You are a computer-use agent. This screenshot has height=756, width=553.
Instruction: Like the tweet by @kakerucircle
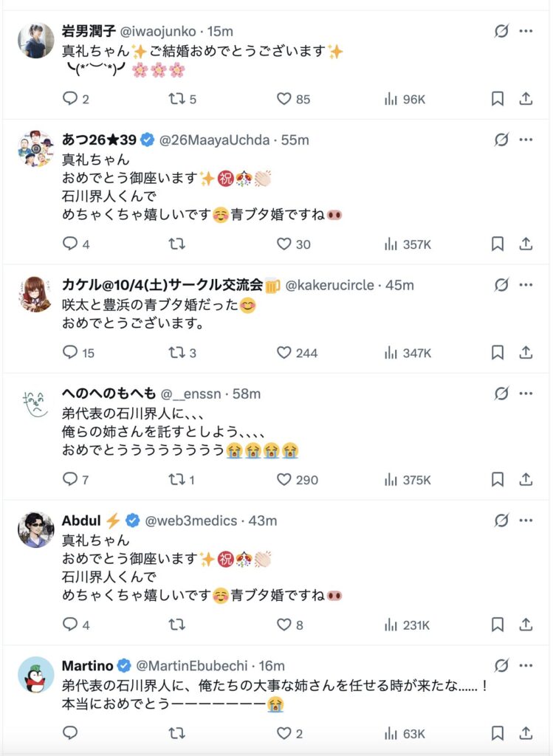284,353
